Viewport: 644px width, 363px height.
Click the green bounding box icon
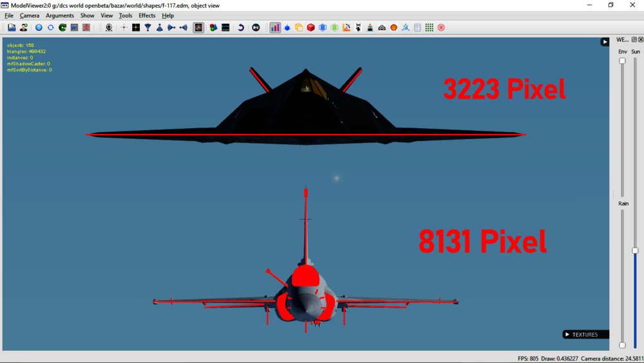(335, 28)
